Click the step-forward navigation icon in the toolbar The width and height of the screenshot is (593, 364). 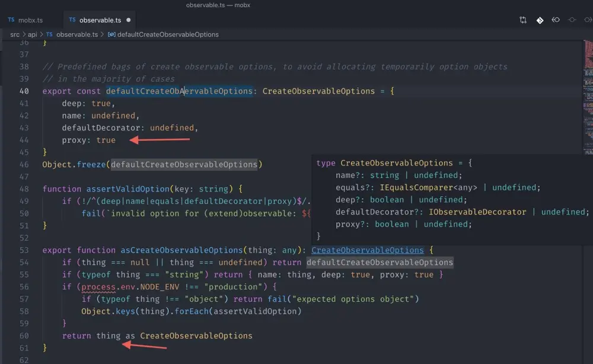click(x=589, y=20)
